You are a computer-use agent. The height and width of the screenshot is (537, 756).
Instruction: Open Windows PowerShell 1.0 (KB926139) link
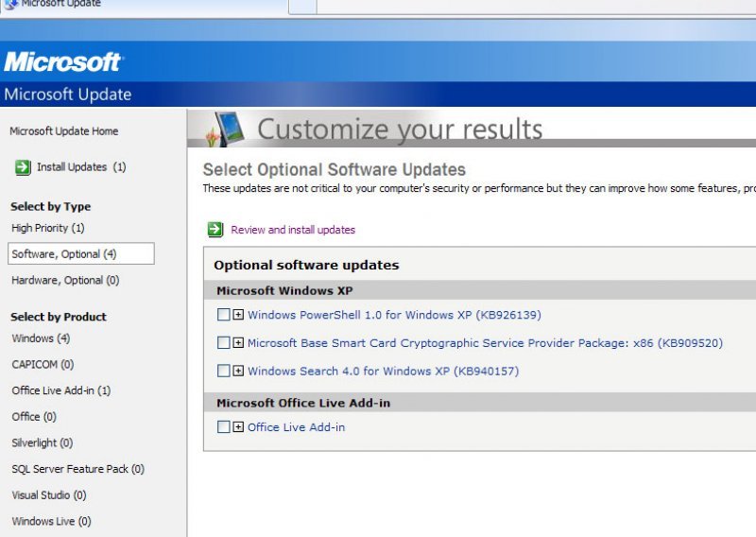pyautogui.click(x=394, y=315)
